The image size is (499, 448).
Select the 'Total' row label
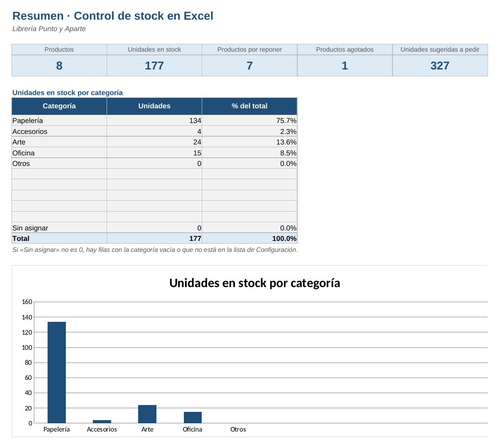click(x=59, y=238)
